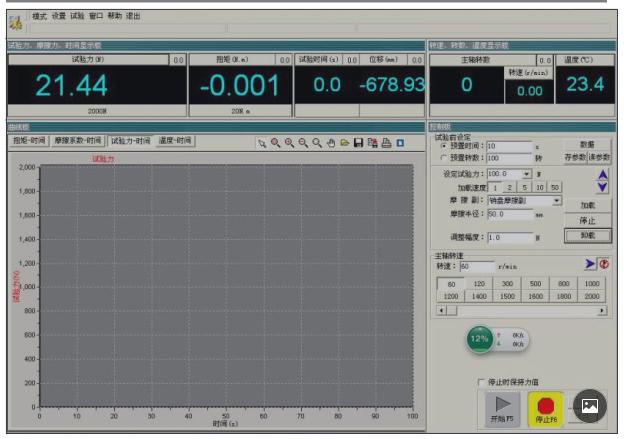Expand the 摩擦副 dropdown list

point(557,200)
